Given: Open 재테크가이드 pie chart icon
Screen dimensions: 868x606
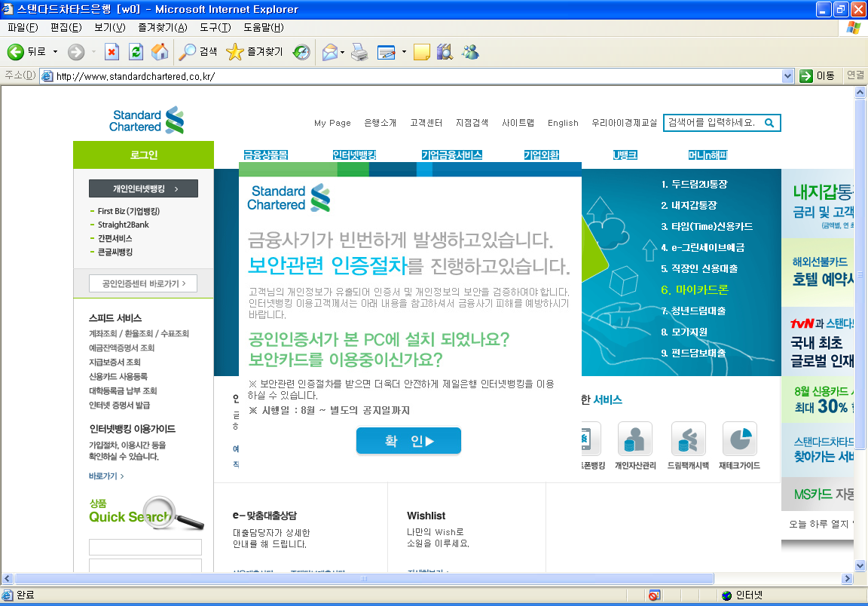Looking at the screenshot, I should [x=740, y=439].
